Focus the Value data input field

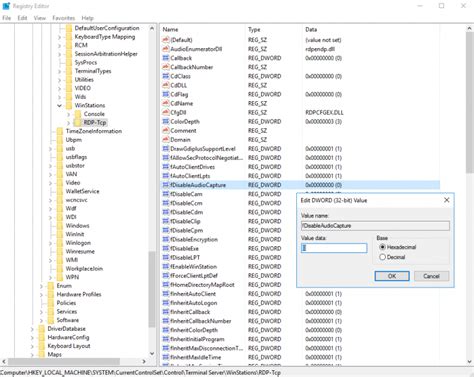[334, 248]
